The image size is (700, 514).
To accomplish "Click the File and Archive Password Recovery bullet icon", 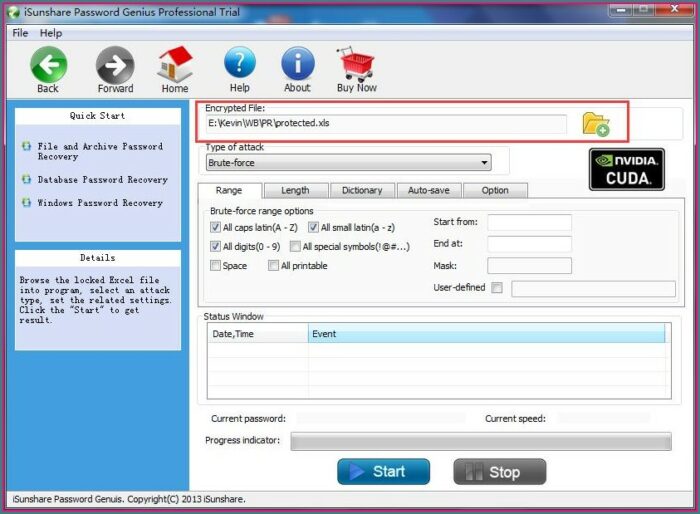I will tap(26, 146).
